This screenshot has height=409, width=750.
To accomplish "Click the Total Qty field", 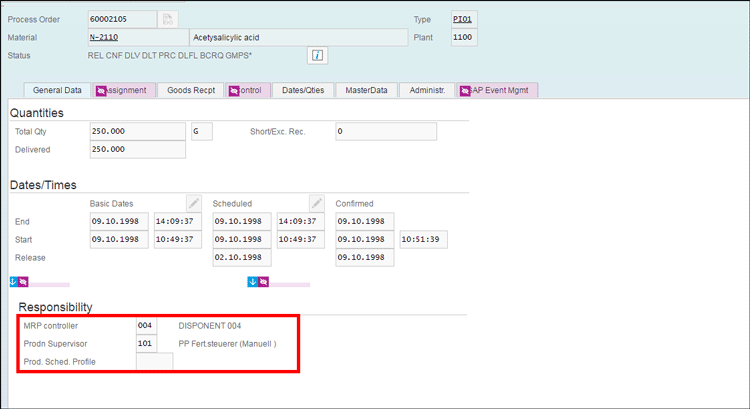I will [x=136, y=131].
